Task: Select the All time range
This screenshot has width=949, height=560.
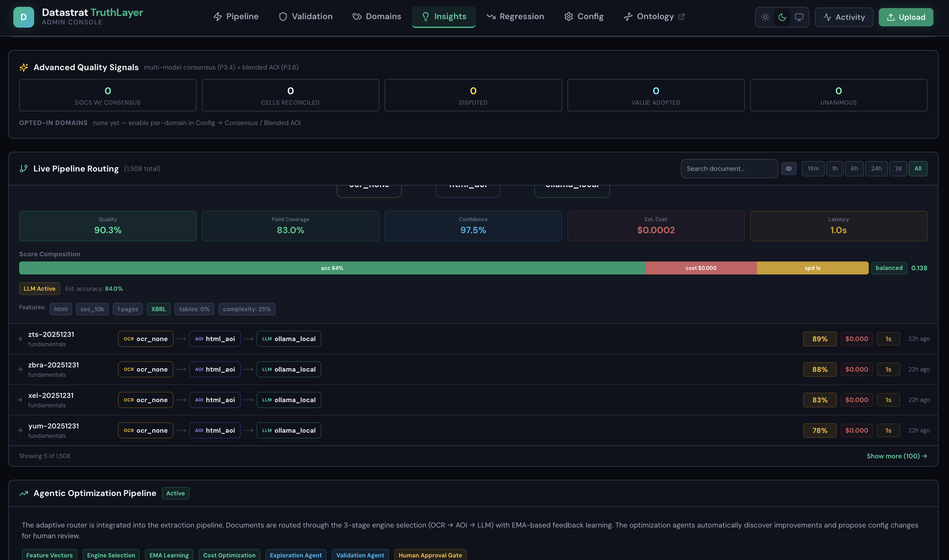Action: pyautogui.click(x=918, y=169)
